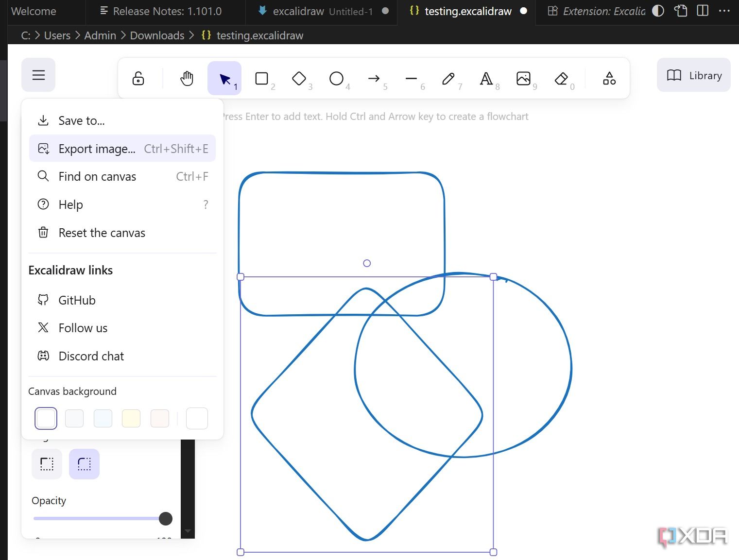Screen dimensions: 739x560
Task: Open Help from the menu
Action: click(x=122, y=204)
